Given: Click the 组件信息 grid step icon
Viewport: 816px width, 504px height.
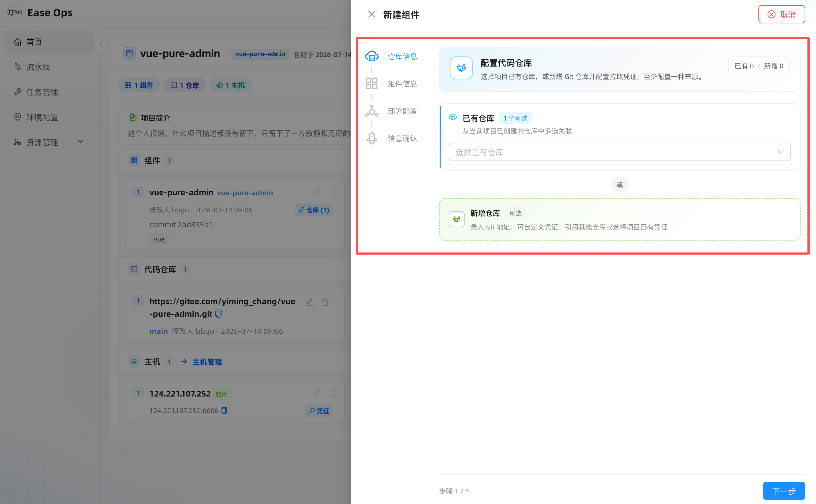Looking at the screenshot, I should [x=371, y=83].
